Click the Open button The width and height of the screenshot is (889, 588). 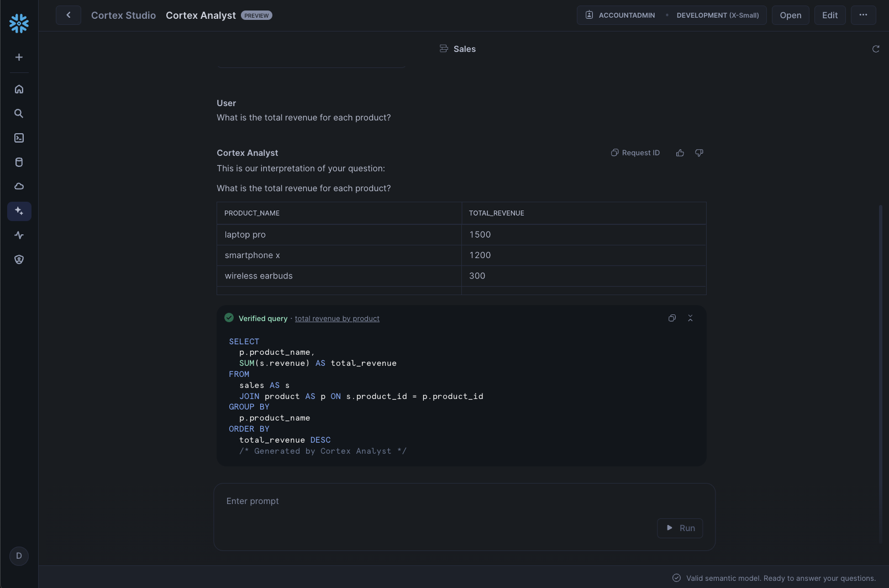click(791, 15)
